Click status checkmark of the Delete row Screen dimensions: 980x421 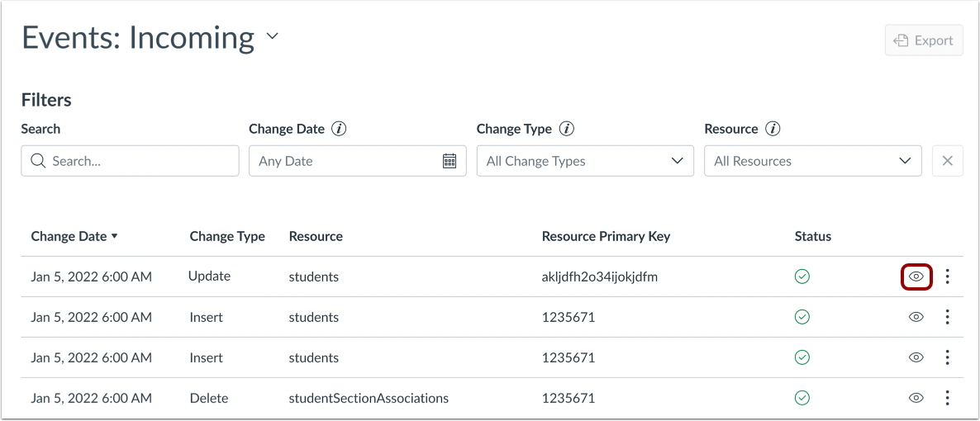pos(802,398)
